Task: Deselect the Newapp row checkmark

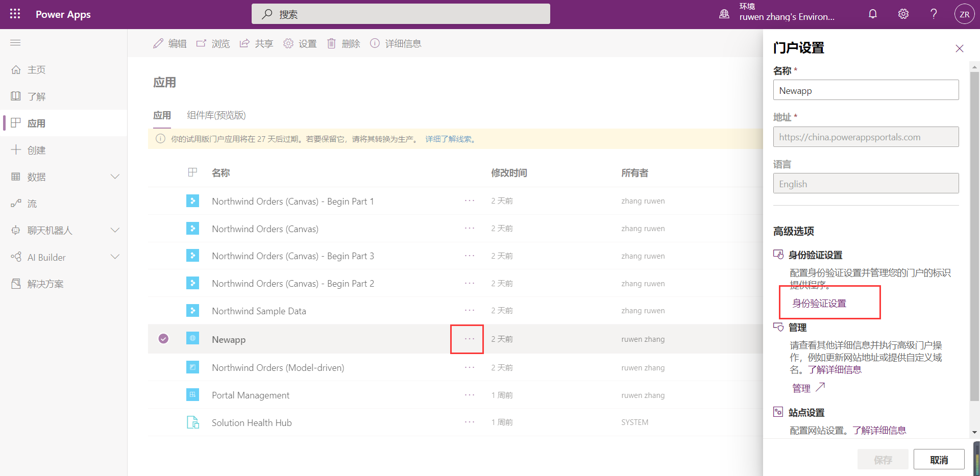Action: [163, 339]
